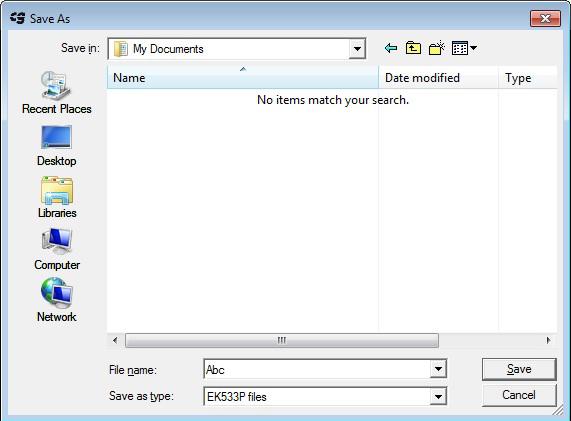The width and height of the screenshot is (571, 421).
Task: Sort by the Name column header
Action: (x=243, y=77)
